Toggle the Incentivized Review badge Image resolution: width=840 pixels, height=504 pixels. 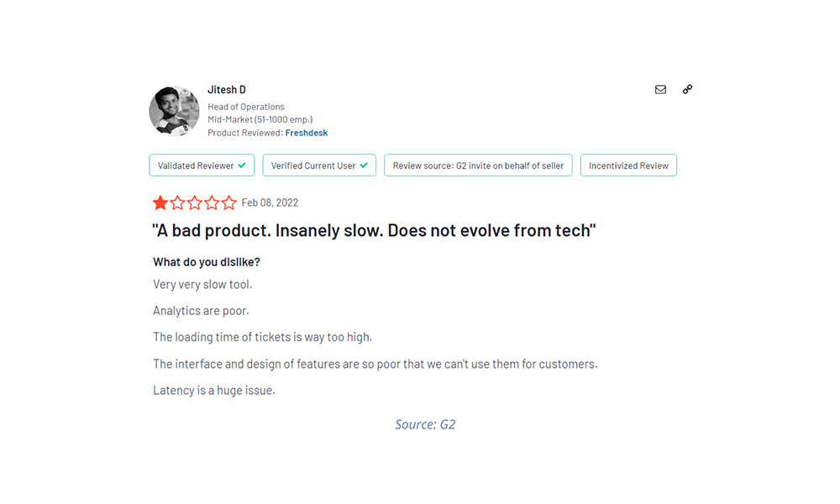point(628,165)
